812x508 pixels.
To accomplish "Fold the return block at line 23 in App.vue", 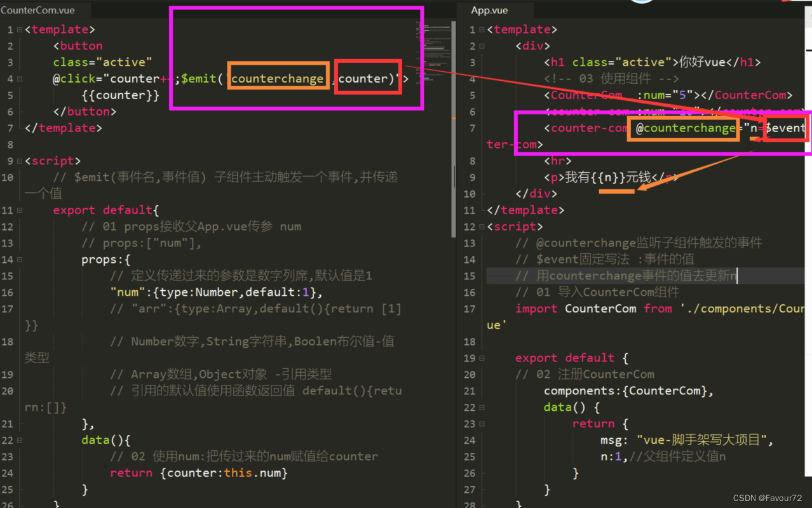I will [482, 424].
